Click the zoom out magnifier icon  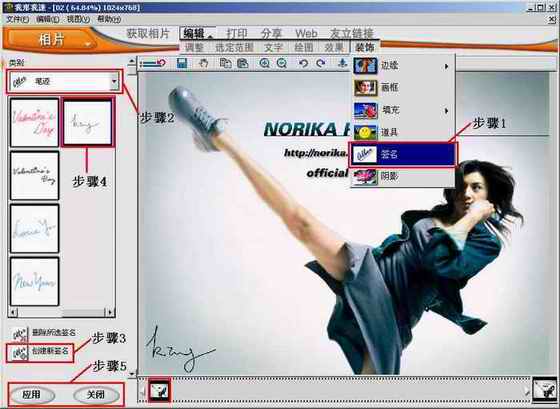(x=282, y=63)
